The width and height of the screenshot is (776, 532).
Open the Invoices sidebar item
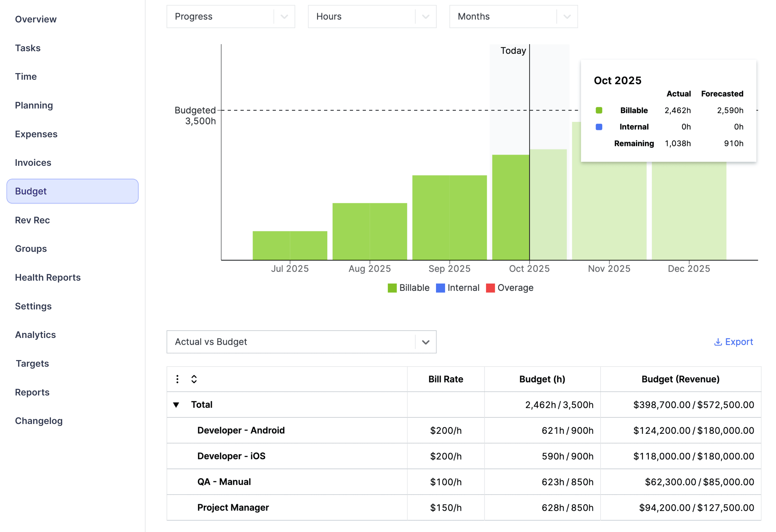[x=33, y=163]
